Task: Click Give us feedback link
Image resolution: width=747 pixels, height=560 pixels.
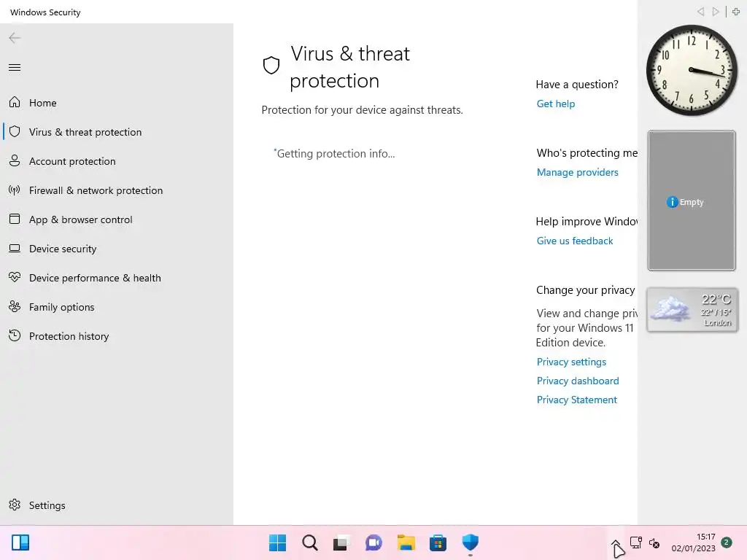Action: pyautogui.click(x=575, y=241)
